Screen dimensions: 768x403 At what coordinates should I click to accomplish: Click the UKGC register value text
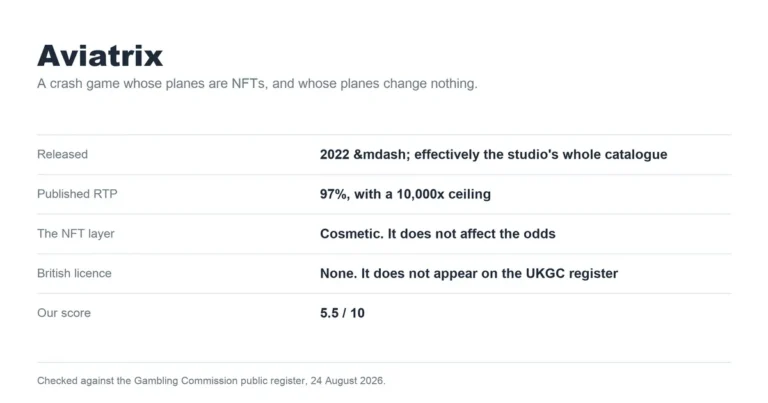pyautogui.click(x=469, y=273)
